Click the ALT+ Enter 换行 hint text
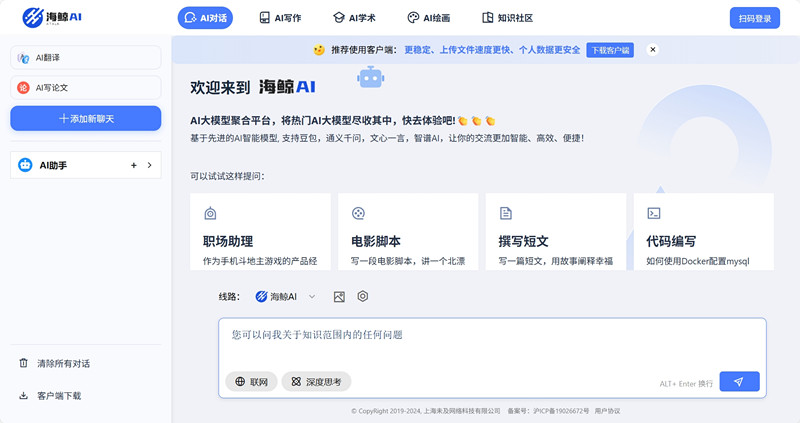The height and width of the screenshot is (423, 800). click(x=686, y=384)
